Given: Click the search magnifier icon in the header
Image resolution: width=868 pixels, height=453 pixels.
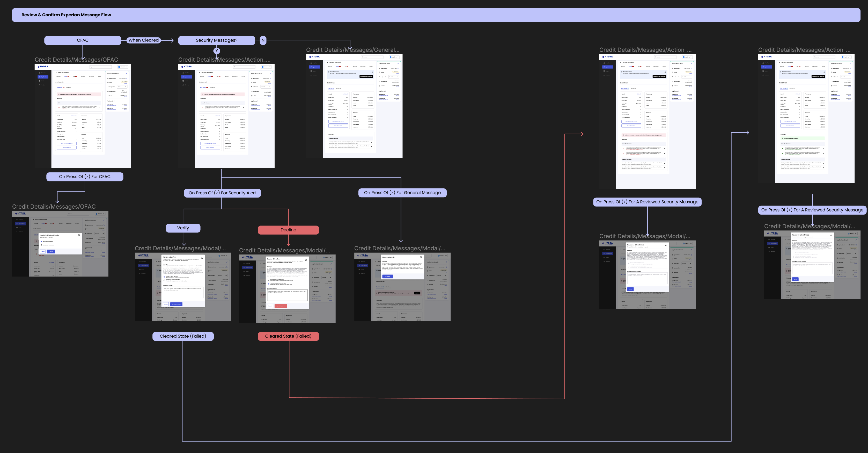Looking at the screenshot, I should click(x=91, y=67).
